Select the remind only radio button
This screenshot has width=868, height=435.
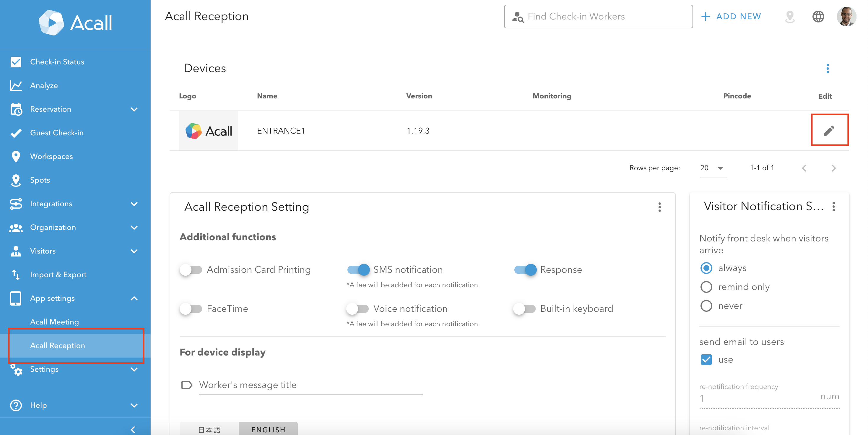click(707, 287)
